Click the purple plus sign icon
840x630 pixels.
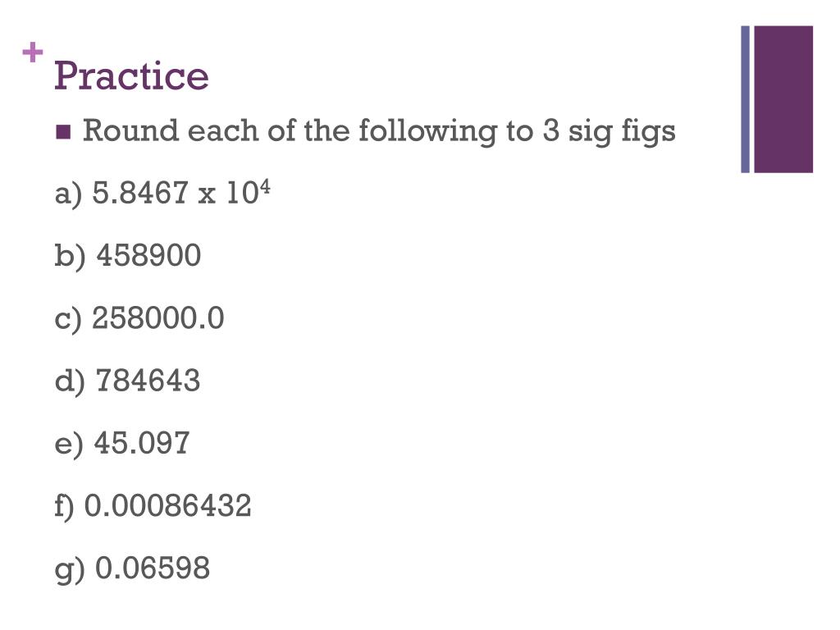tap(33, 52)
